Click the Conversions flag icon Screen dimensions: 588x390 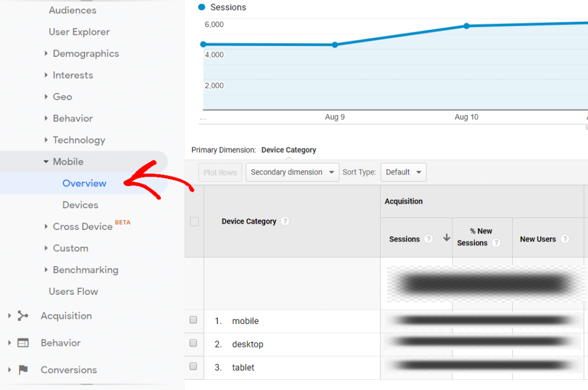coord(23,370)
